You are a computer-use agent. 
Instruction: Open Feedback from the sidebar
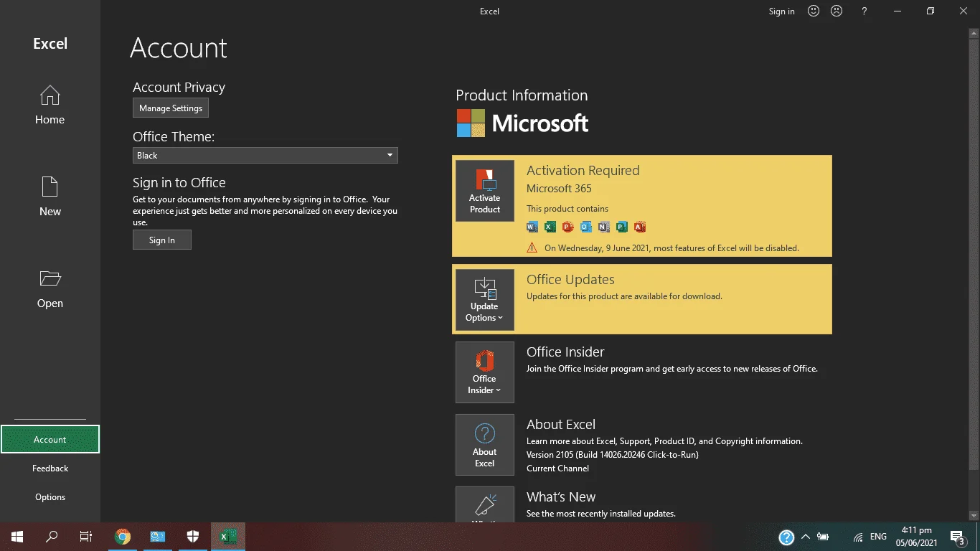click(50, 468)
